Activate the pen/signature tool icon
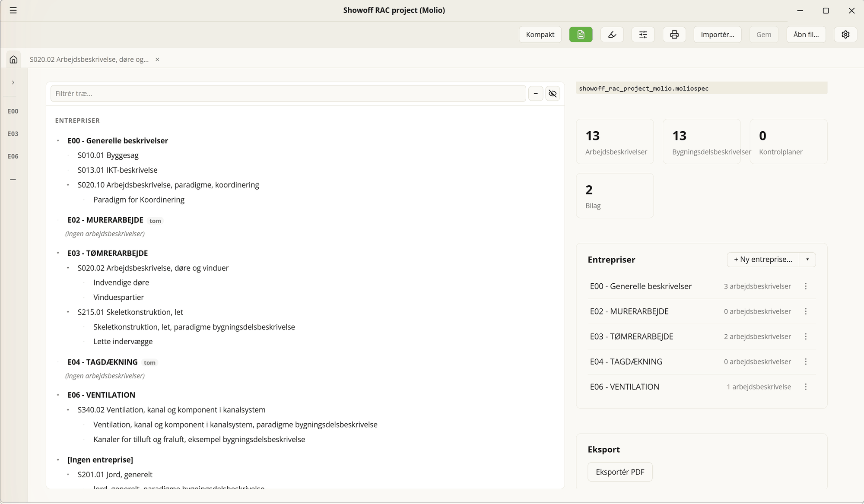Screen dimensions: 864x504 point(612,35)
